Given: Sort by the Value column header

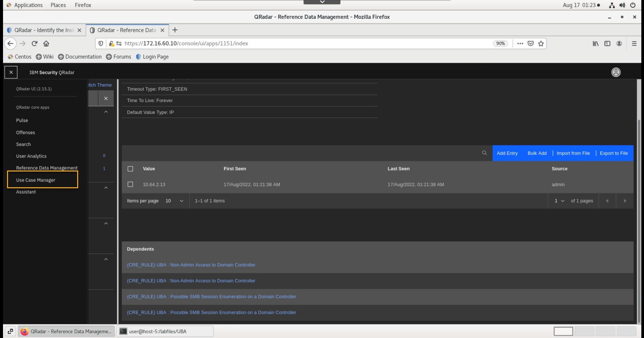Looking at the screenshot, I should [149, 169].
